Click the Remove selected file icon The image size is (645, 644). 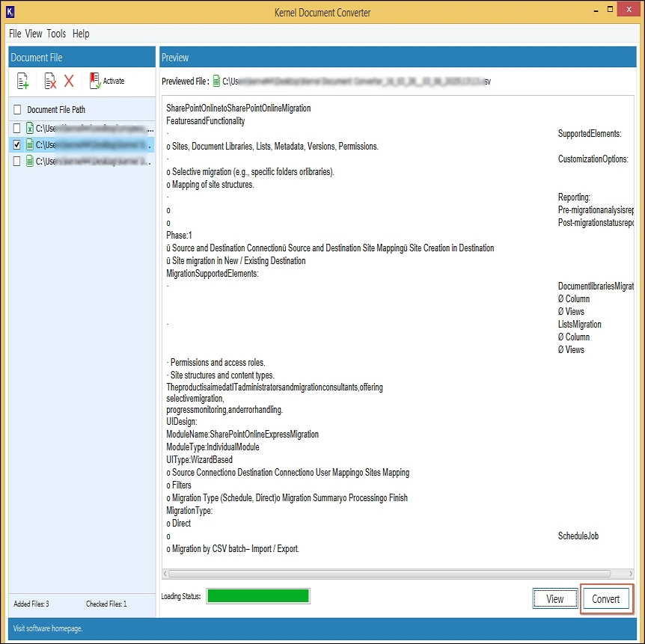pos(50,81)
